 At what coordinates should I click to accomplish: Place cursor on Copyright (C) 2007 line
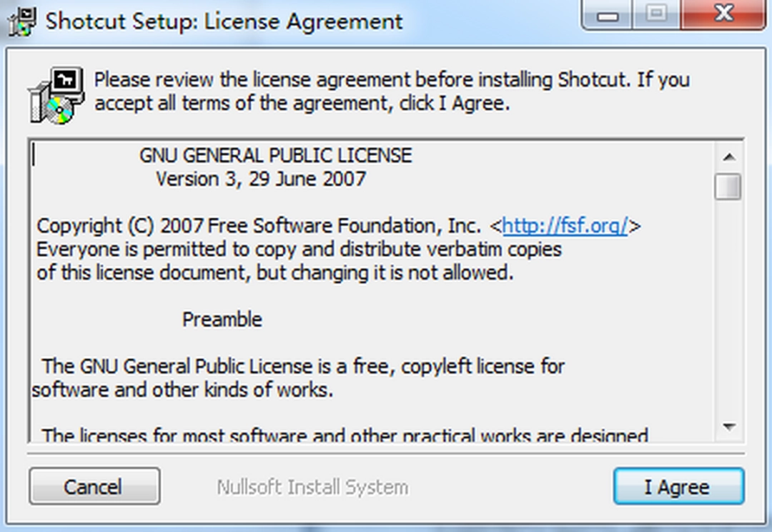tap(257, 226)
